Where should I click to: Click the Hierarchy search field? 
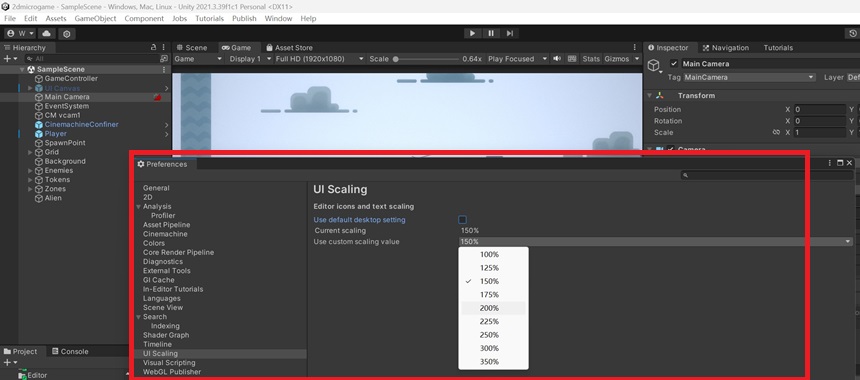(91, 59)
